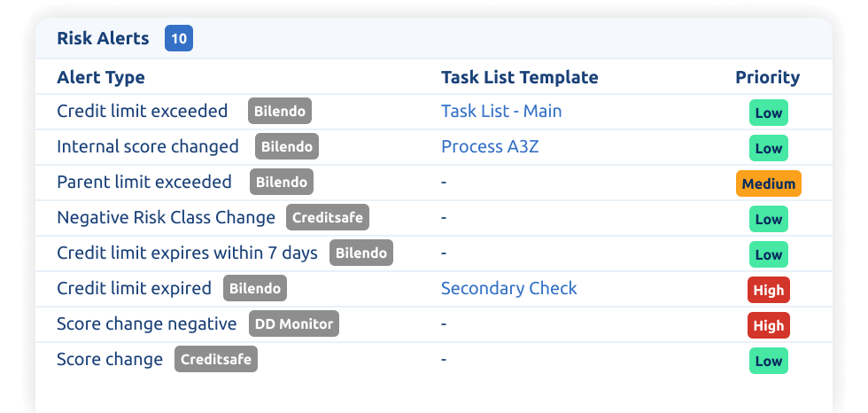Click the Risk Alerts count badge
The image size is (868, 413).
coord(179,39)
